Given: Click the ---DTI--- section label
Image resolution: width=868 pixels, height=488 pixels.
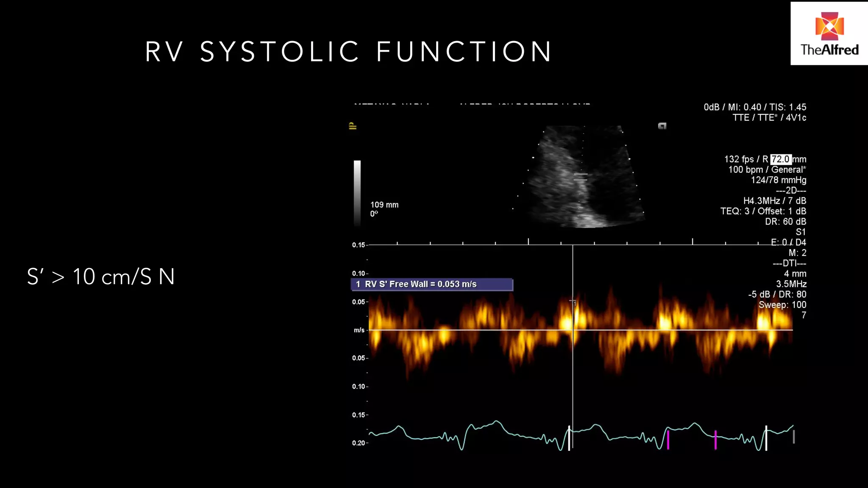Looking at the screenshot, I should (789, 263).
